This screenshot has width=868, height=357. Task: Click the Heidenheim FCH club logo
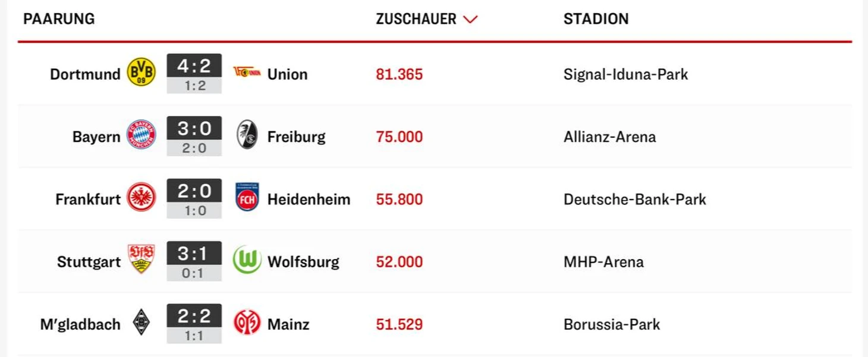(x=247, y=198)
